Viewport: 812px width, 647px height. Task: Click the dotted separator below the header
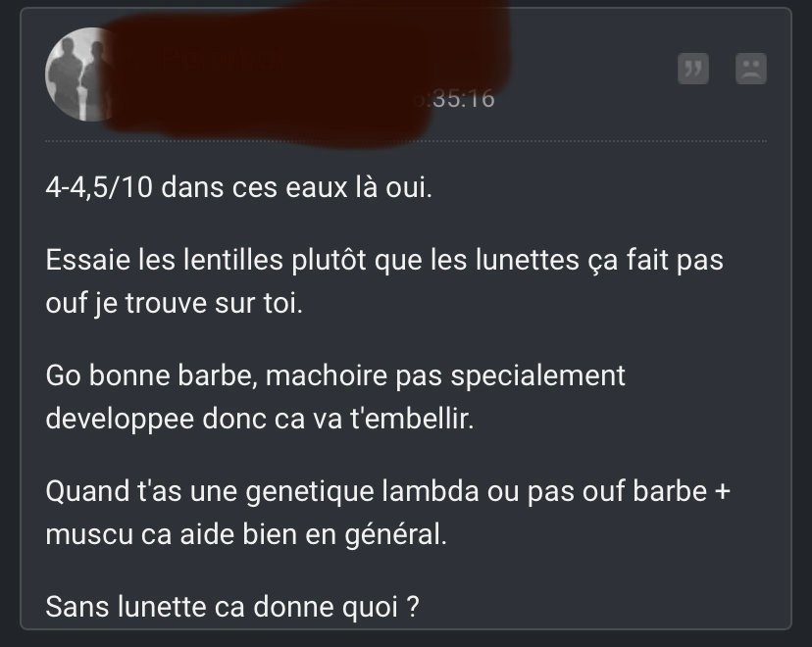click(x=405, y=141)
